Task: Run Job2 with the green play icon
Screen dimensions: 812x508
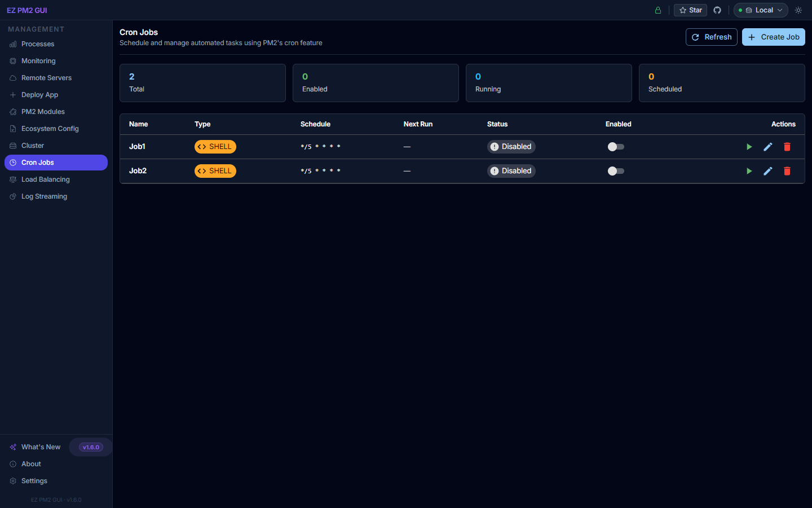Action: pos(749,171)
